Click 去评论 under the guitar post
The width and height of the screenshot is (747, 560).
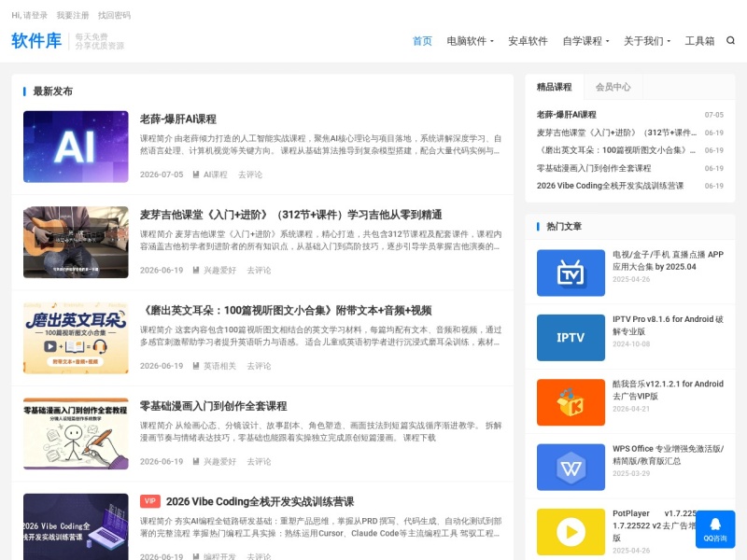coord(259,270)
